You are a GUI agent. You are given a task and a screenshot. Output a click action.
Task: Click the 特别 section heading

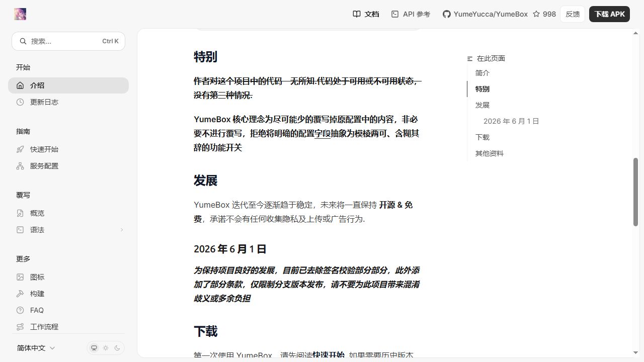[x=205, y=57]
